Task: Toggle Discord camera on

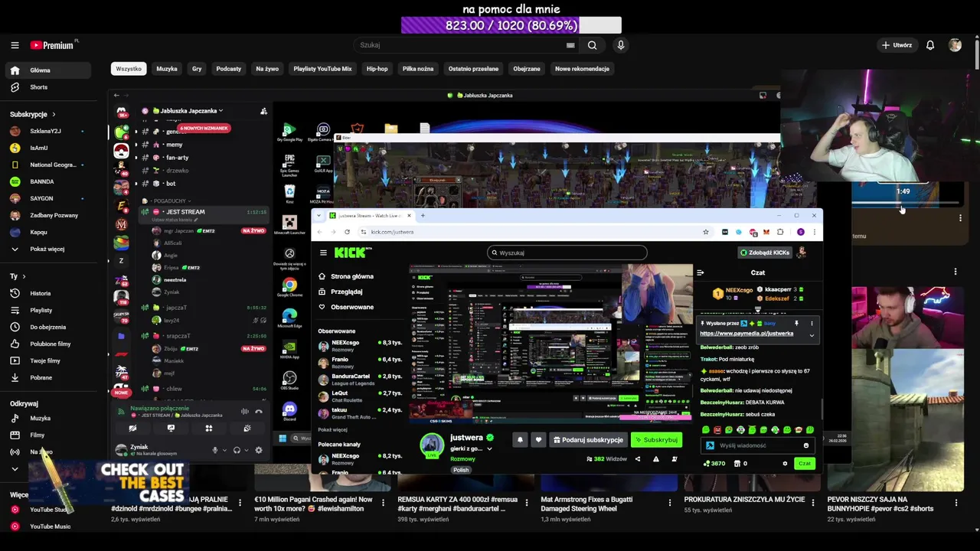Action: tap(132, 429)
